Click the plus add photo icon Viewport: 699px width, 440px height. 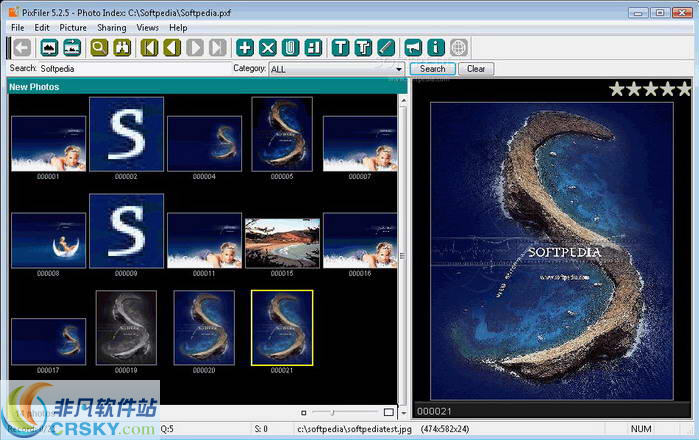245,48
